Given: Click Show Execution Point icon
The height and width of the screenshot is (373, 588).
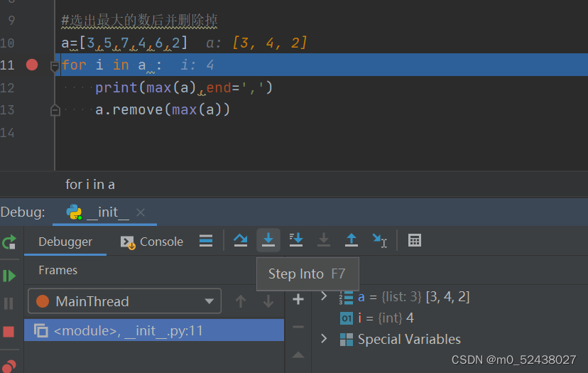Looking at the screenshot, I should [x=206, y=241].
